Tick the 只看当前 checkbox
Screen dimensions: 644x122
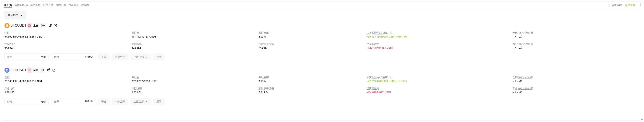[x=609, y=5]
